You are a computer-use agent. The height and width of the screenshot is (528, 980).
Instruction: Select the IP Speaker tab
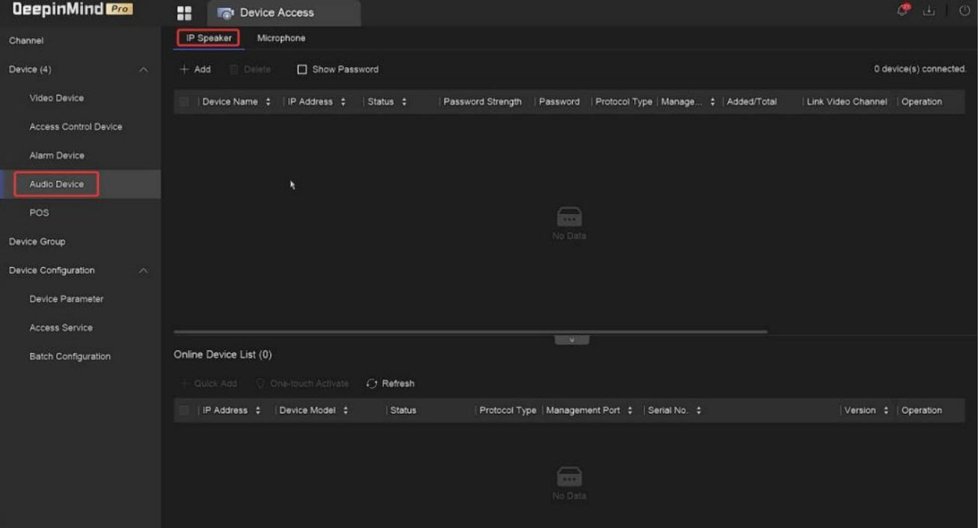click(x=209, y=38)
